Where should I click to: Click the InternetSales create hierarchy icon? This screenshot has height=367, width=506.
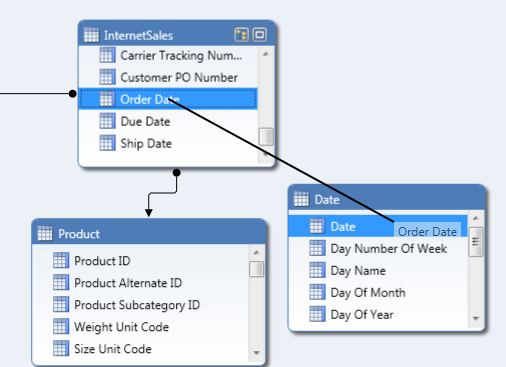click(x=241, y=35)
